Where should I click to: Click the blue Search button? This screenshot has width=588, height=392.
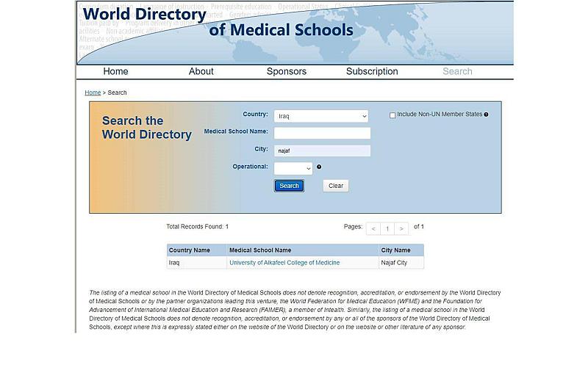289,186
